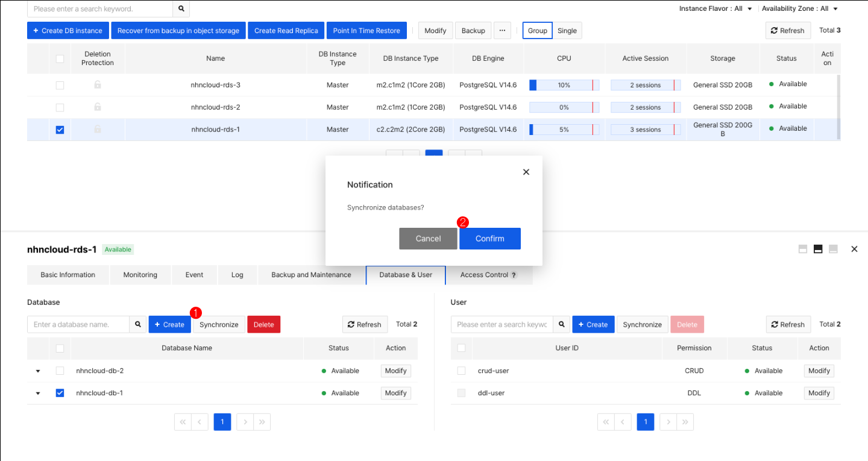Close the Notification dialog with X
Image resolution: width=868 pixels, height=461 pixels.
tap(526, 172)
